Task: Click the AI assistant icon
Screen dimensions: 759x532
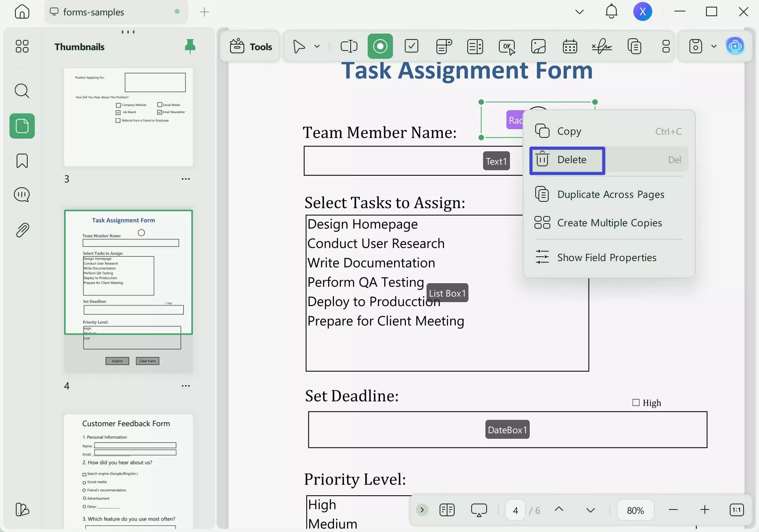Action: click(735, 47)
